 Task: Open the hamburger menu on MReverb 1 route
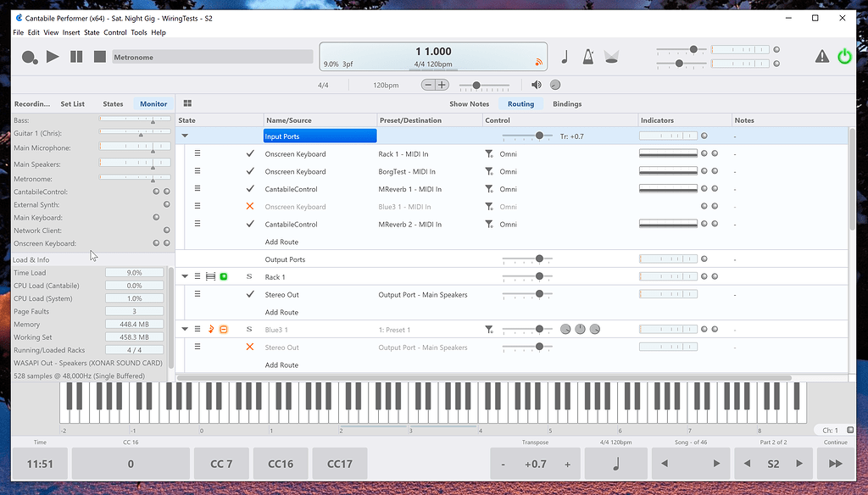[x=198, y=189]
